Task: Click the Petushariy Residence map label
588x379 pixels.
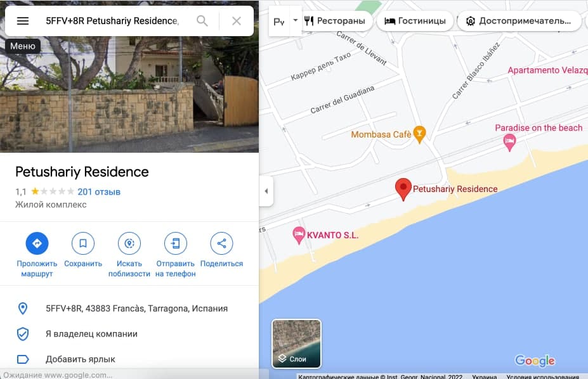Action: (x=455, y=189)
